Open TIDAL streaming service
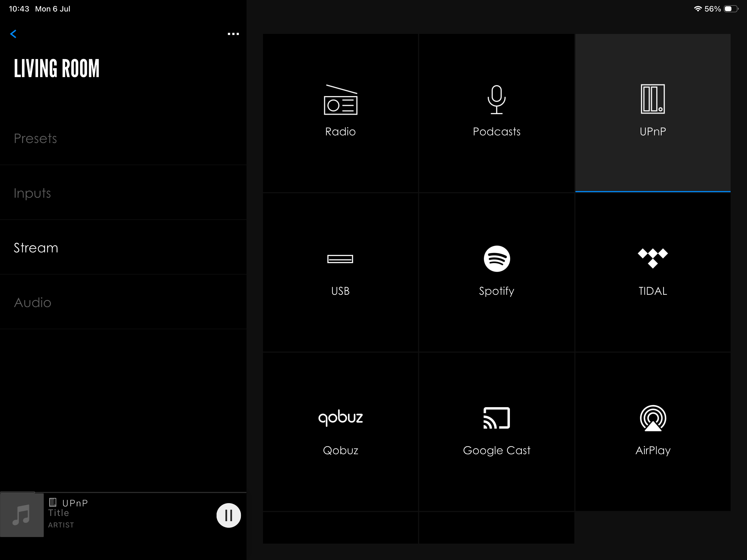Image resolution: width=747 pixels, height=560 pixels. pos(653,273)
